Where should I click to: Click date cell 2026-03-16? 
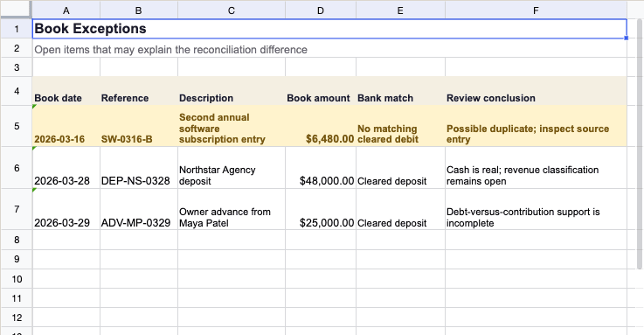click(x=66, y=126)
